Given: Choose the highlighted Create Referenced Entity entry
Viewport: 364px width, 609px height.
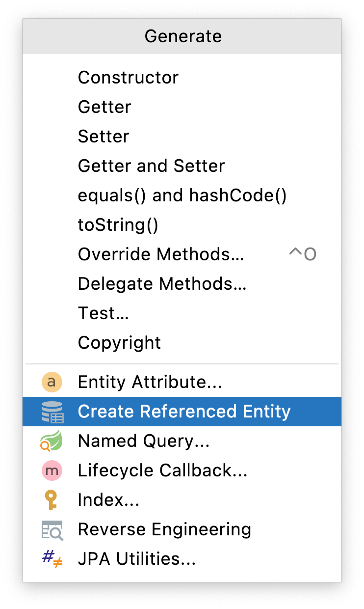Looking at the screenshot, I should coord(184,411).
